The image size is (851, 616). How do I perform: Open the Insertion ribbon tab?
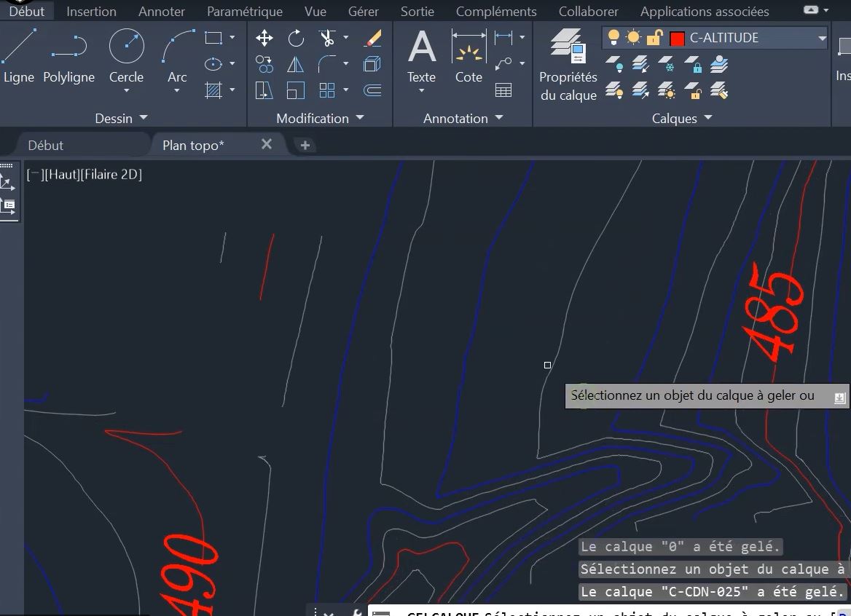click(x=91, y=12)
